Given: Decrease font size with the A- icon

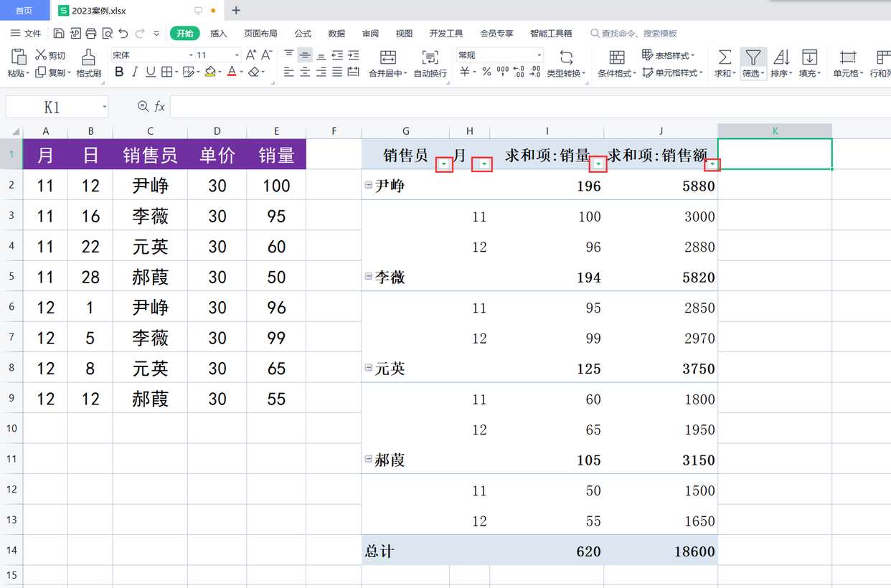Looking at the screenshot, I should [x=267, y=54].
